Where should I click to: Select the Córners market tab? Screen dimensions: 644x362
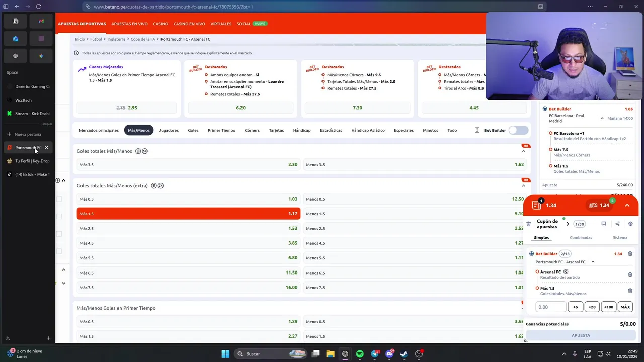[x=252, y=130]
